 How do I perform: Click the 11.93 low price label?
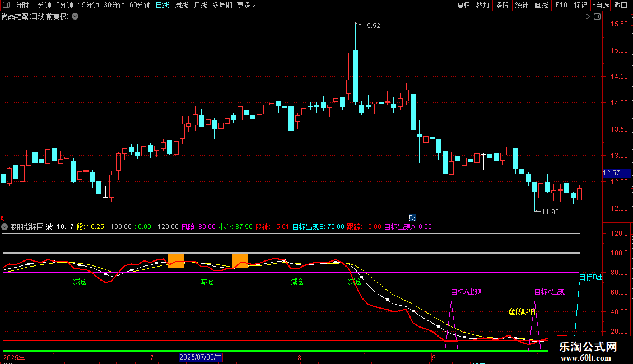point(550,212)
